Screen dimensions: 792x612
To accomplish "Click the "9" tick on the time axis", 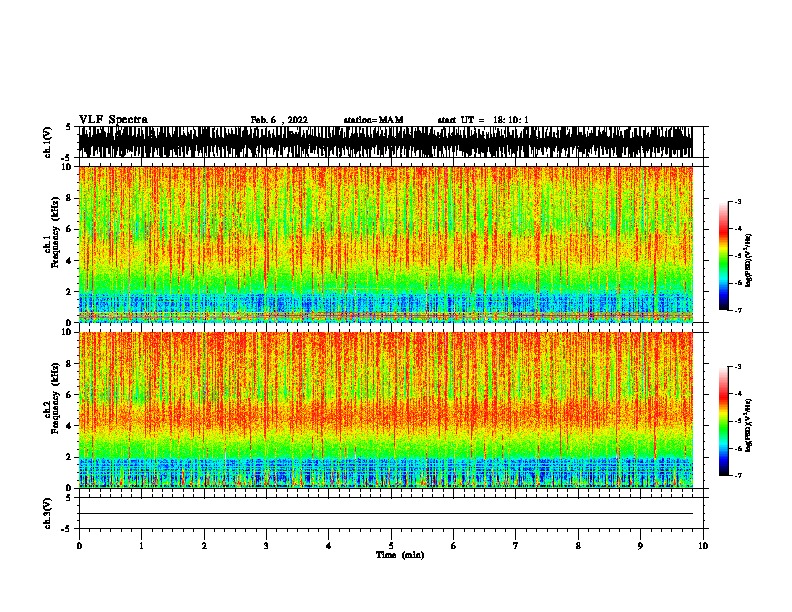I will tap(640, 546).
